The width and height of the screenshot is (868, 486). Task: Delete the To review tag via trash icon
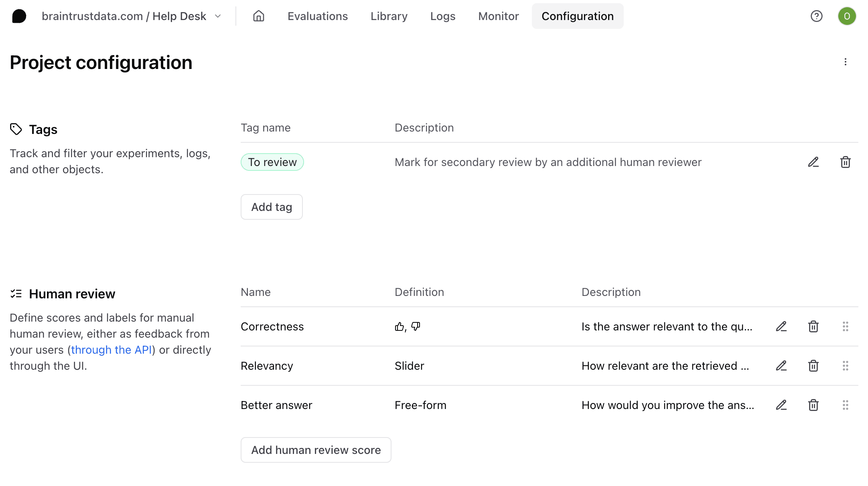[x=845, y=162]
